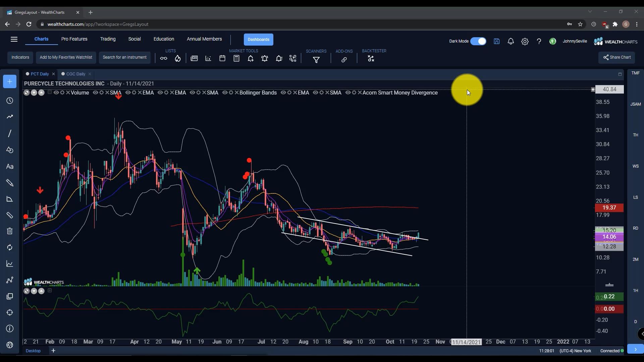Open the clock time tool in sidebar

[x=10, y=101]
